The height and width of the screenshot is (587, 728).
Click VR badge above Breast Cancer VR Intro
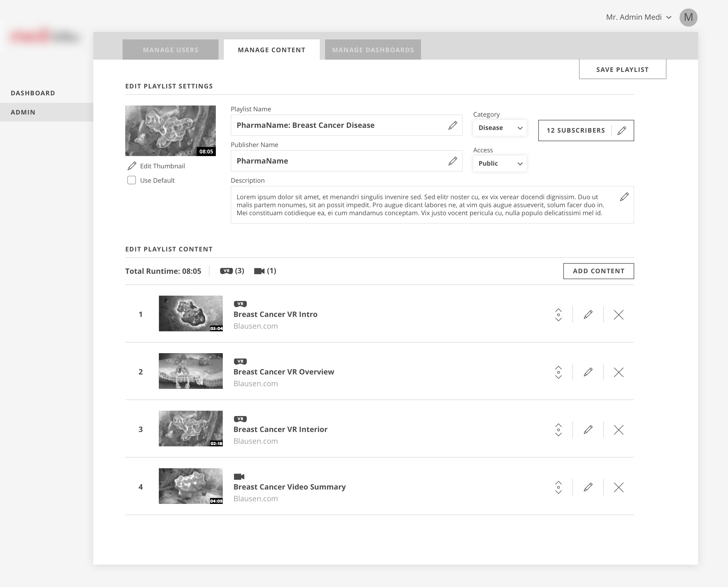(x=240, y=304)
